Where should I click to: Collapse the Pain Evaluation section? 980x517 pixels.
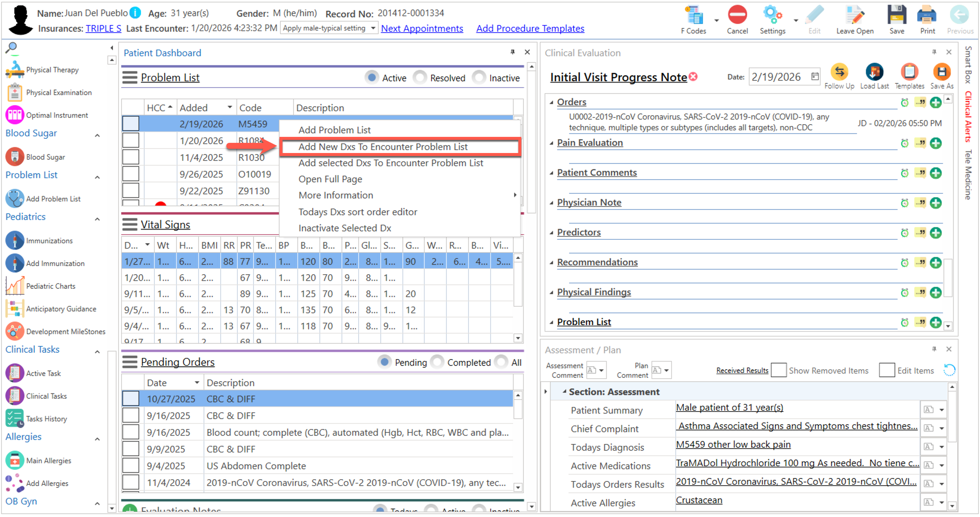point(551,143)
